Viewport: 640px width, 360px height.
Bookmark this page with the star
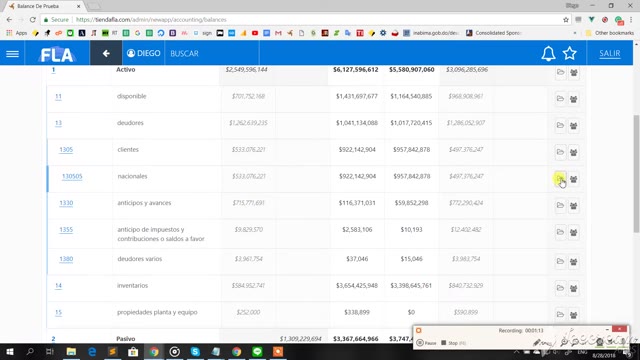click(566, 20)
